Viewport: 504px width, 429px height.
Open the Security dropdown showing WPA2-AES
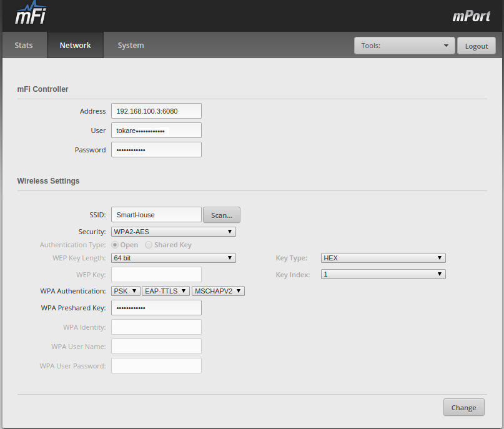click(173, 232)
